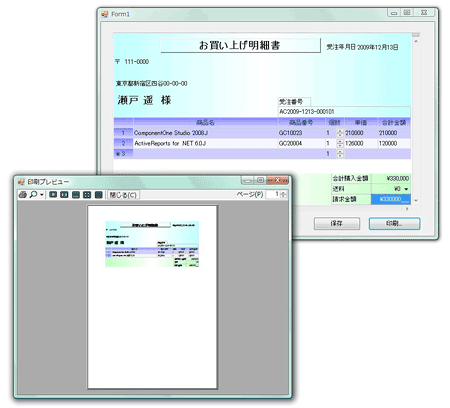
Task: Click the page number field in print preview
Action: click(273, 194)
